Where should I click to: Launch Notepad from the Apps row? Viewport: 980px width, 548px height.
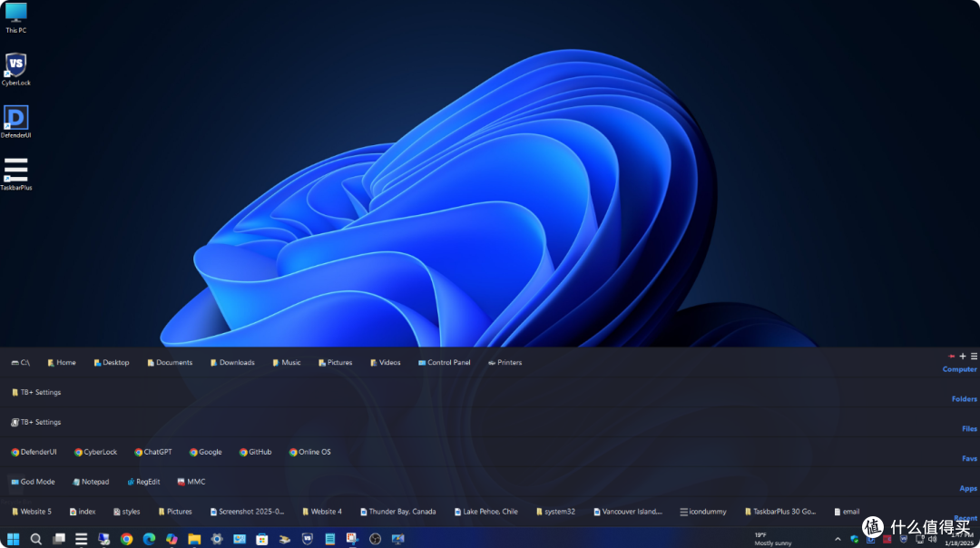pos(91,482)
